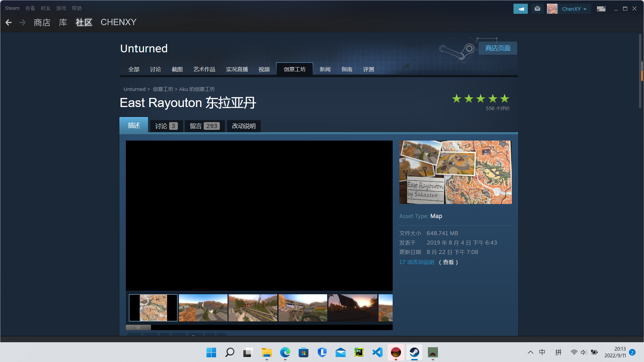Viewport: 644px width, 362px height.
Task: Go to the 社区 section
Action: (84, 22)
